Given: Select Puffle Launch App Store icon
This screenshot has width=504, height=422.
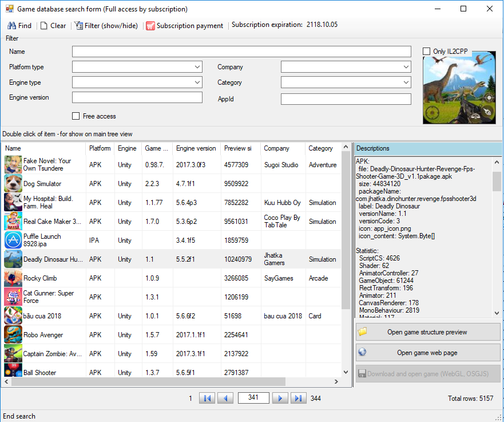Looking at the screenshot, I should click(13, 240).
